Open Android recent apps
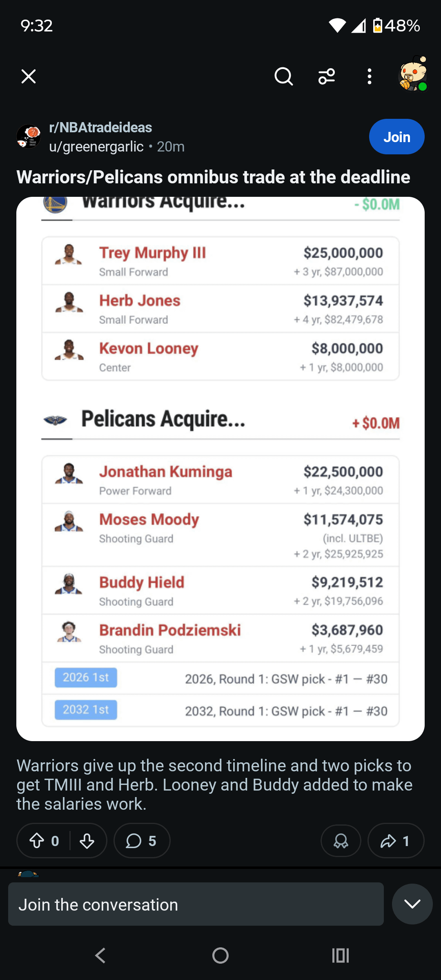441x980 pixels. click(341, 955)
